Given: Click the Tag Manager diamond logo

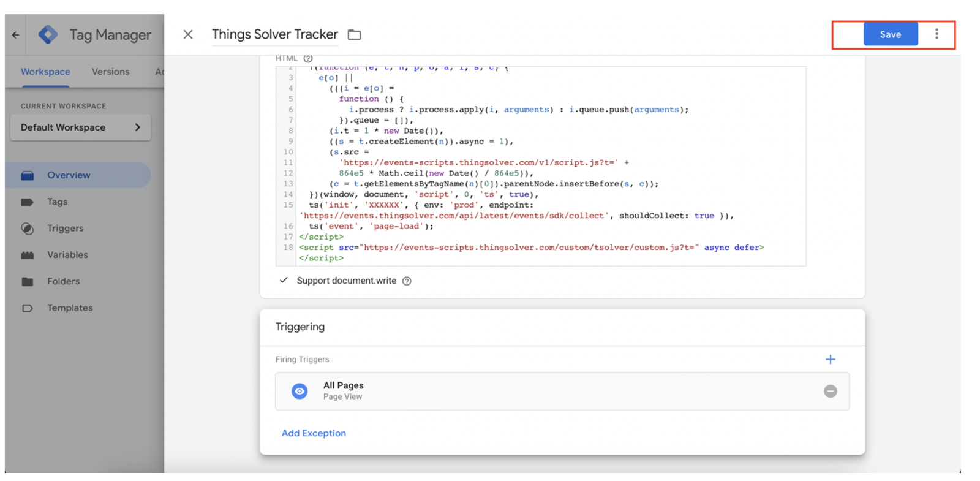Looking at the screenshot, I should click(48, 34).
